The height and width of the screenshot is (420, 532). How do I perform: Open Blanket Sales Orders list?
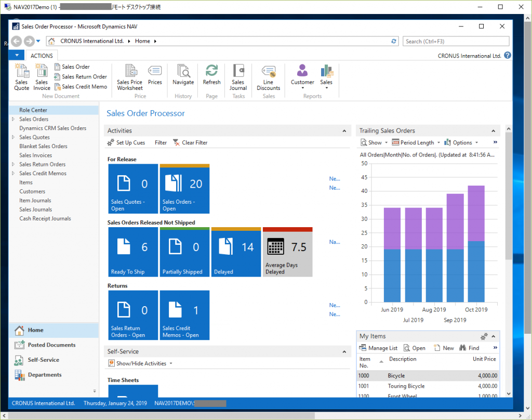(43, 146)
